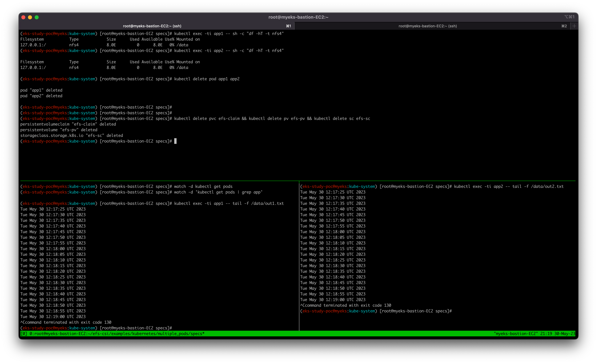Click 'watch -d kubectl get pods' command line
This screenshot has width=597, height=364.
coord(203,186)
